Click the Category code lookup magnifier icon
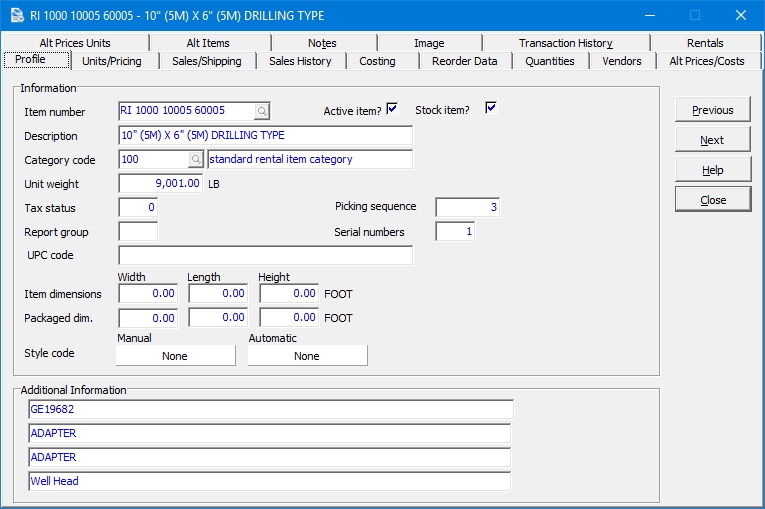Image resolution: width=765 pixels, height=509 pixels. point(196,159)
